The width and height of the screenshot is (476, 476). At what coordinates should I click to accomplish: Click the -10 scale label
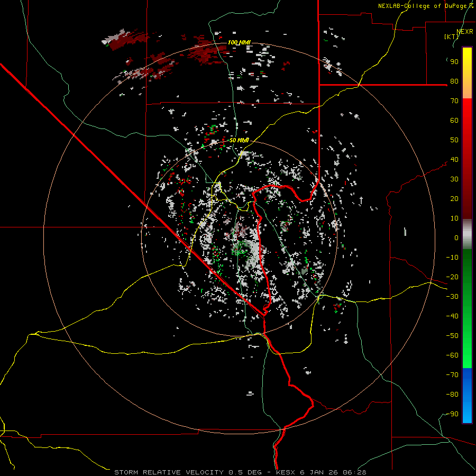pyautogui.click(x=452, y=258)
